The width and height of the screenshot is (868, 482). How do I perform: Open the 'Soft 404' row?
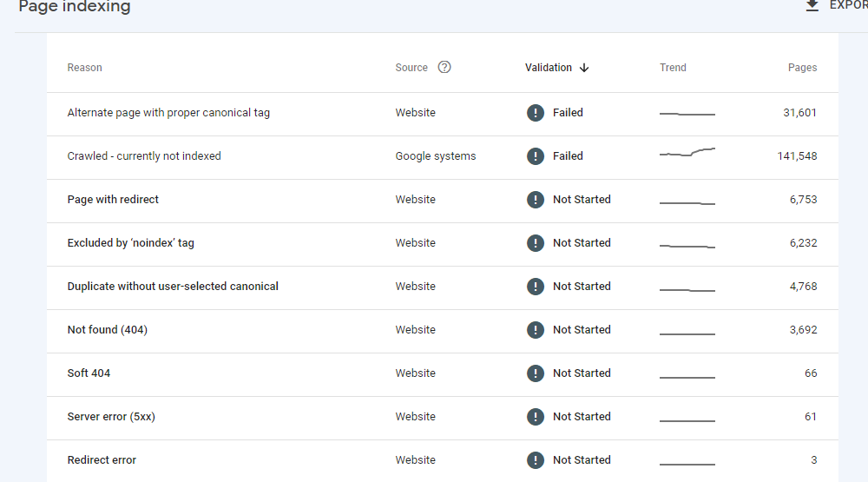point(443,374)
